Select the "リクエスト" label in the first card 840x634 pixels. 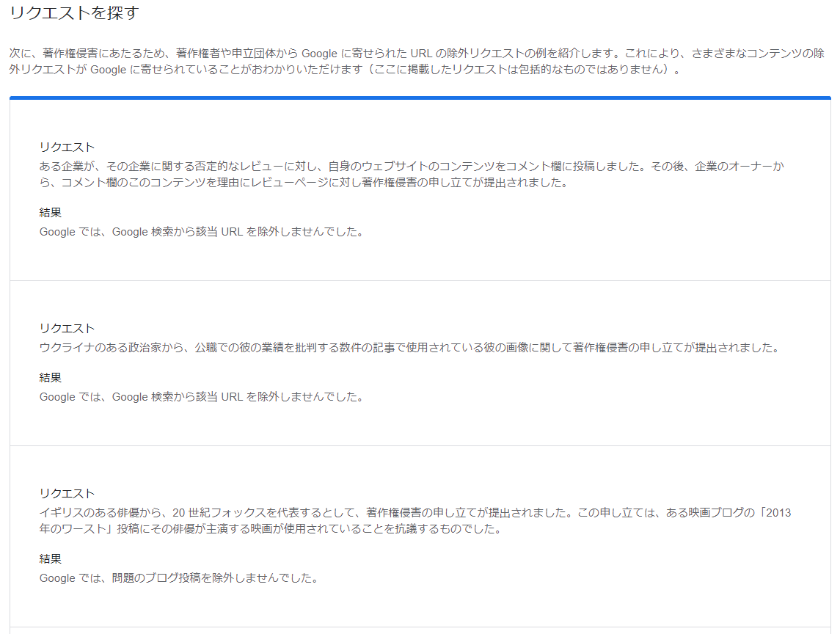(x=67, y=147)
